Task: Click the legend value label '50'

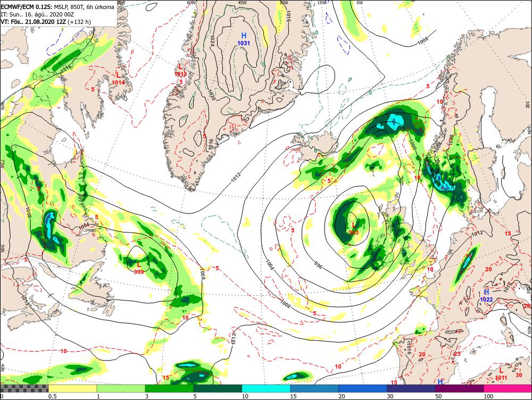Action: pos(439,396)
